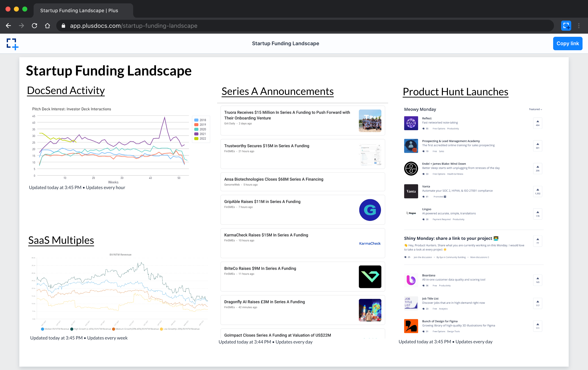This screenshot has width=588, height=370.
Task: Open the DocSend Activity heading link
Action: coord(66,90)
